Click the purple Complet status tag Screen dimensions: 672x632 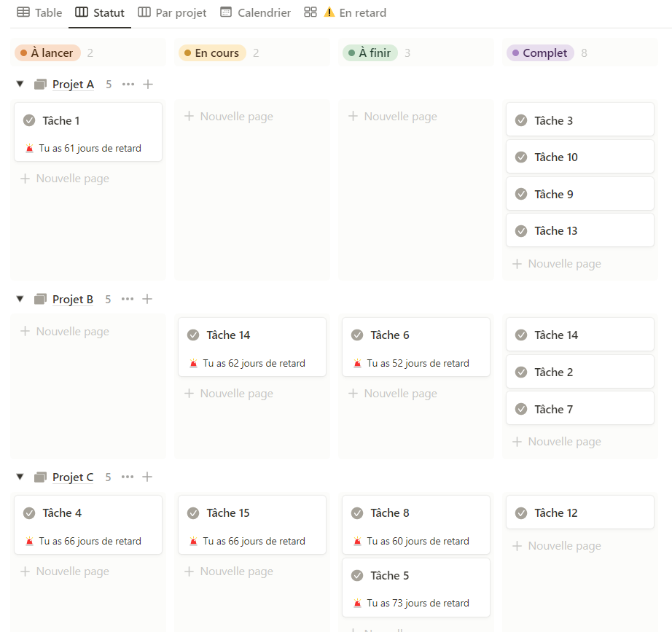coord(539,53)
